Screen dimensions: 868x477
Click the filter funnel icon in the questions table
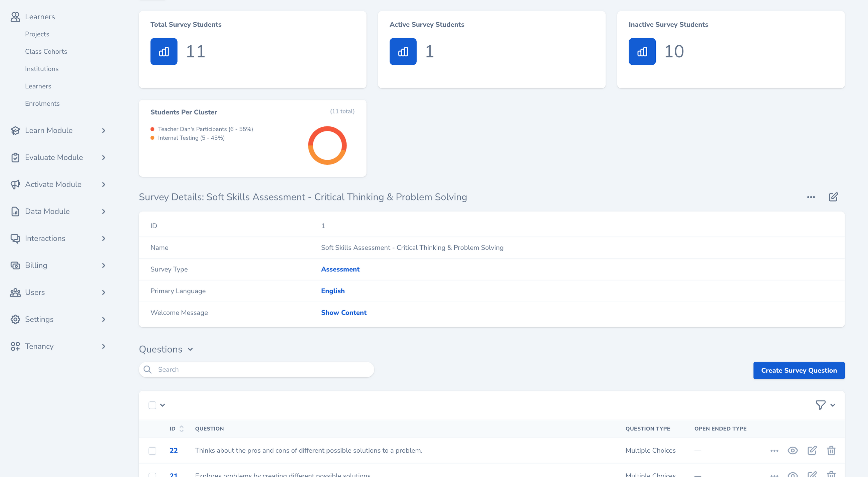coord(820,405)
